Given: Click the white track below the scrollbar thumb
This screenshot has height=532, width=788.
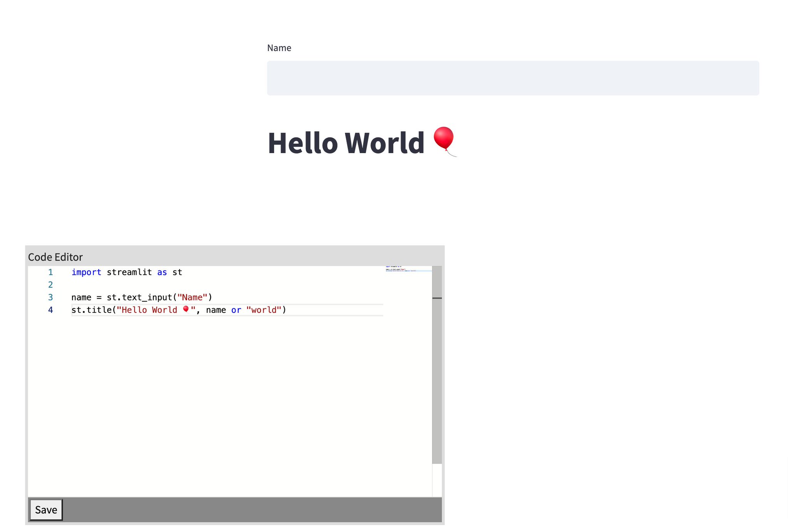Looking at the screenshot, I should [437, 480].
